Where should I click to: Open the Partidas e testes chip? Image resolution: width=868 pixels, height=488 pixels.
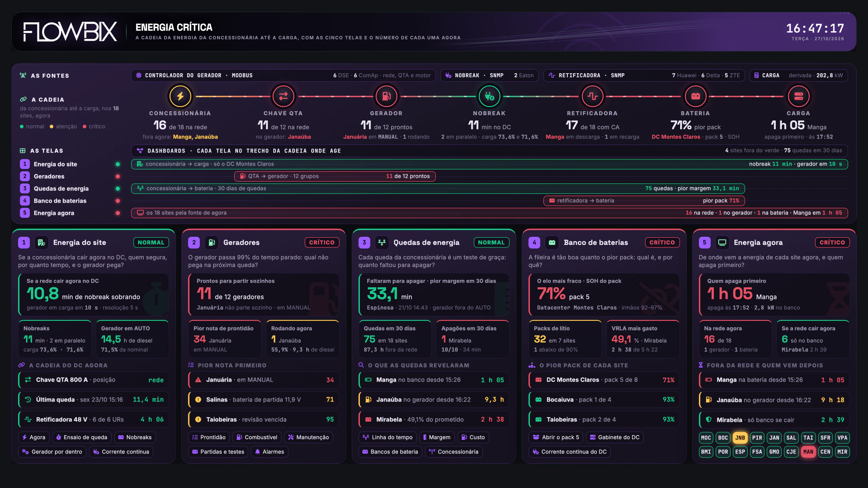click(x=218, y=452)
